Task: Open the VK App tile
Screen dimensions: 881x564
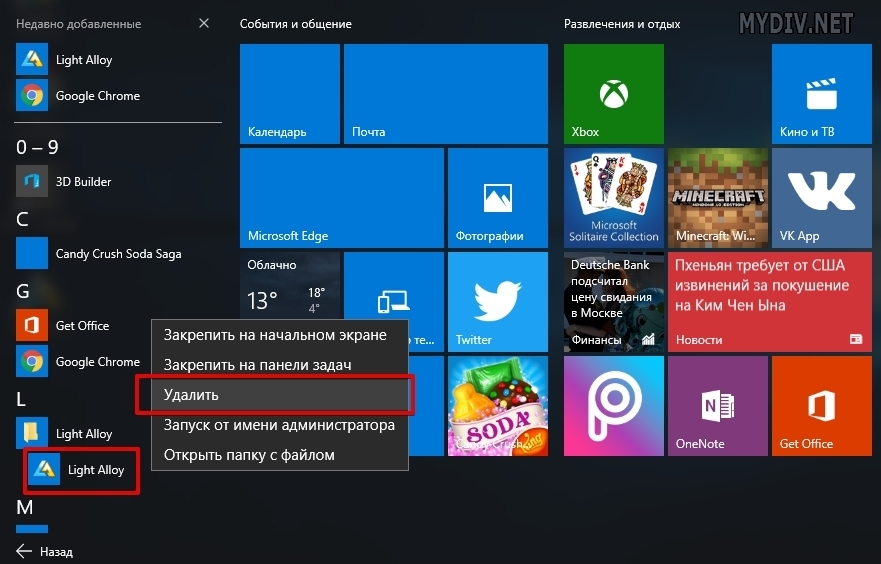Action: tap(820, 198)
